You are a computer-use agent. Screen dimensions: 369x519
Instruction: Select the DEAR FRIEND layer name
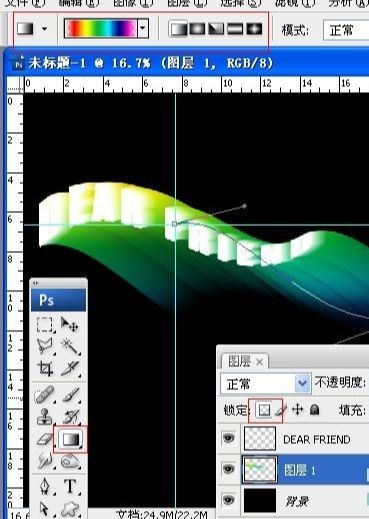[x=316, y=440]
